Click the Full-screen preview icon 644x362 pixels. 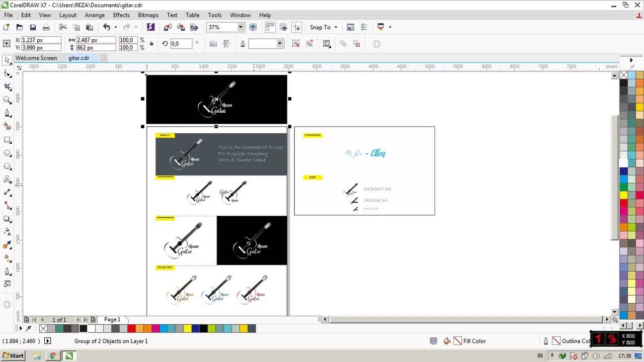point(253,27)
